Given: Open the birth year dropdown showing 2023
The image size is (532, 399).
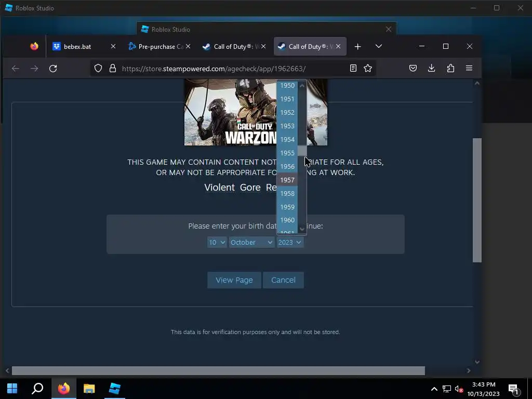Looking at the screenshot, I should pos(290,242).
